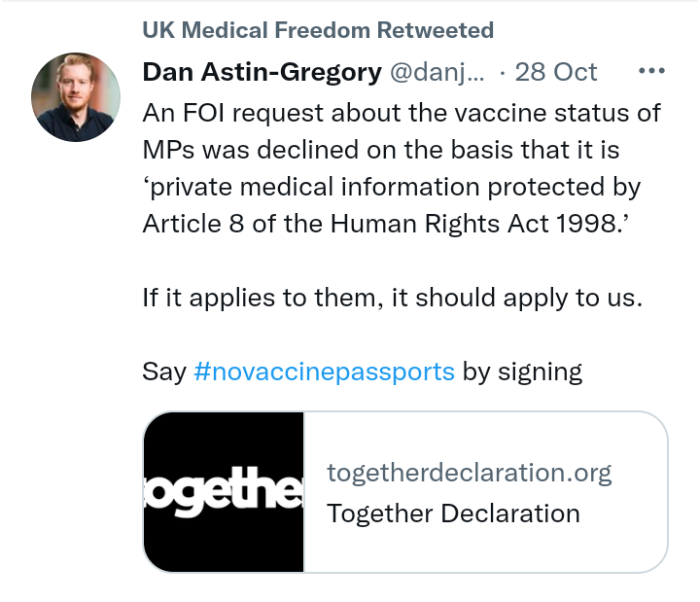This screenshot has width=700, height=602.
Task: Click the togetherdeclaration.org domain text
Action: (x=470, y=473)
